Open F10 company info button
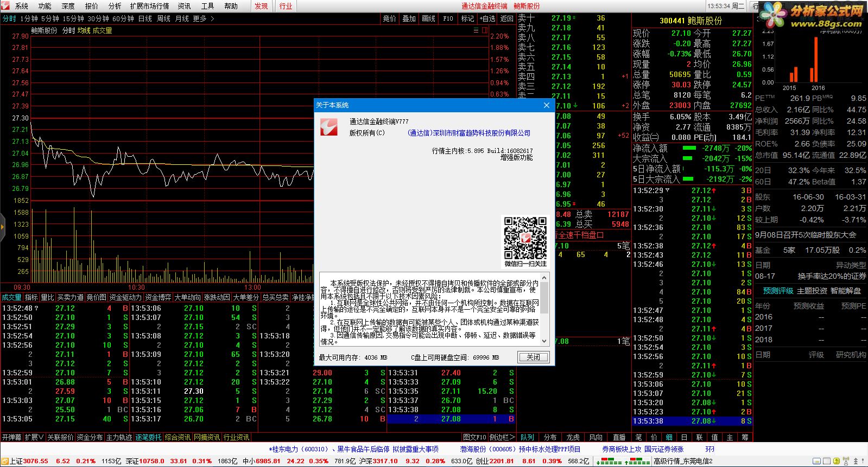The width and height of the screenshot is (868, 467). point(448,18)
